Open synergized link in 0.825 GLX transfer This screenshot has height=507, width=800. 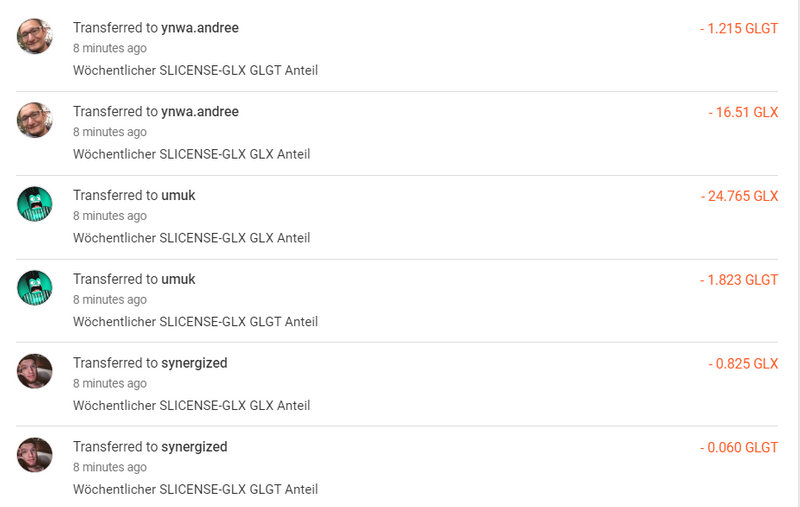coord(194,363)
